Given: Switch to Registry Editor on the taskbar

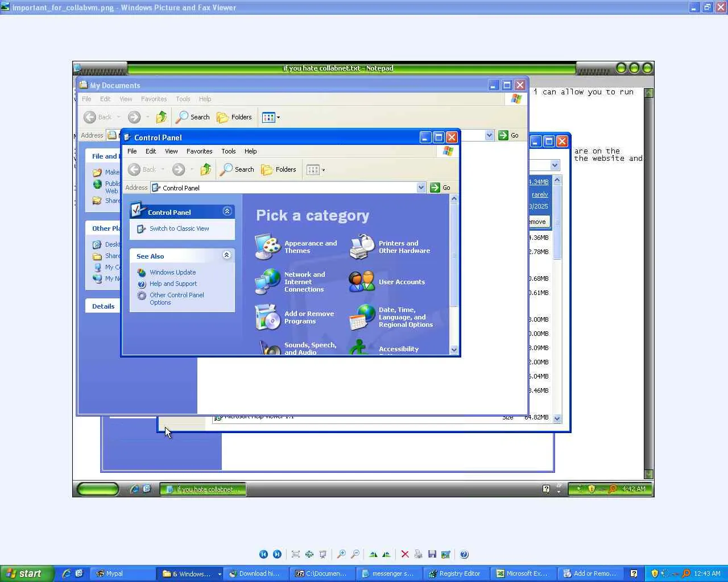Looking at the screenshot, I should coord(457,573).
